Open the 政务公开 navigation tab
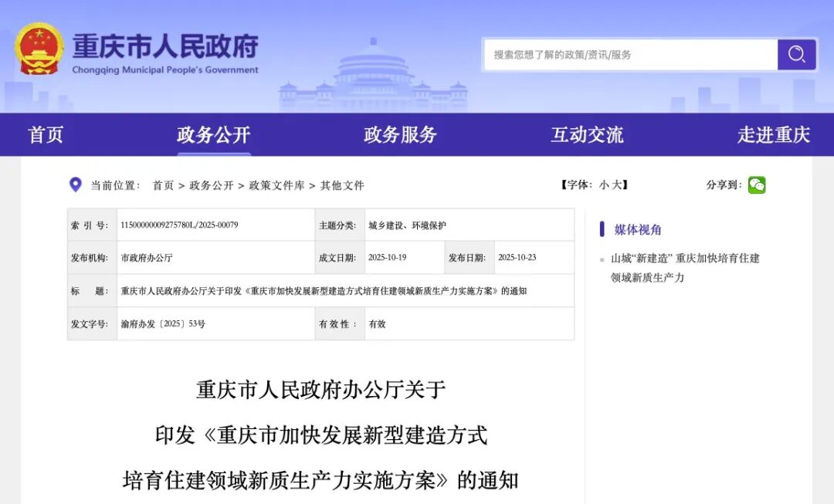834x504 pixels. point(214,135)
